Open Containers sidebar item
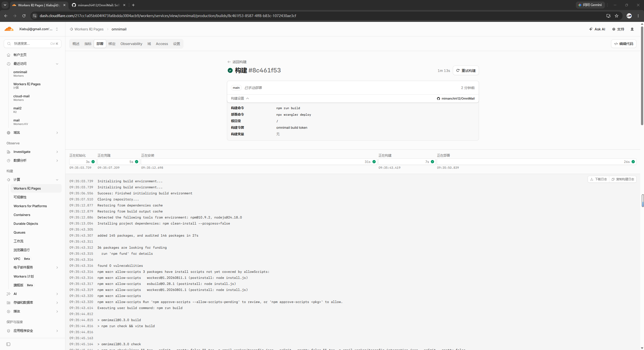The image size is (644, 350). click(22, 215)
